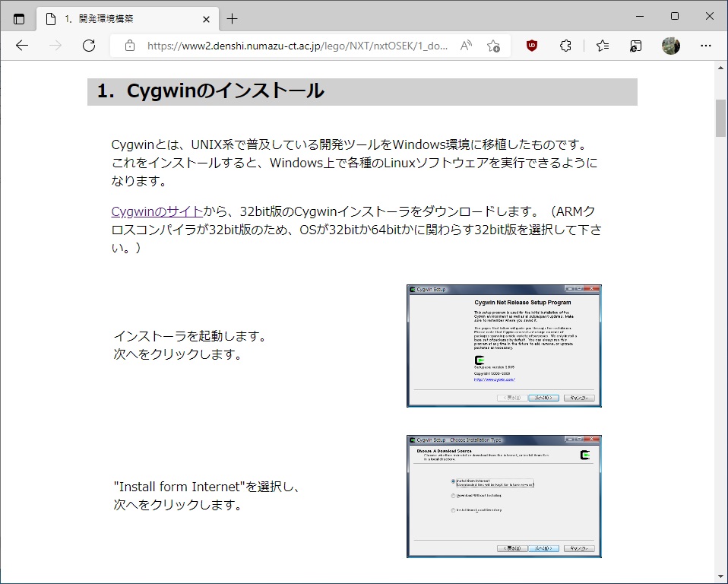728x584 pixels.
Task: Open the uBlock Origin extension
Action: 532,46
